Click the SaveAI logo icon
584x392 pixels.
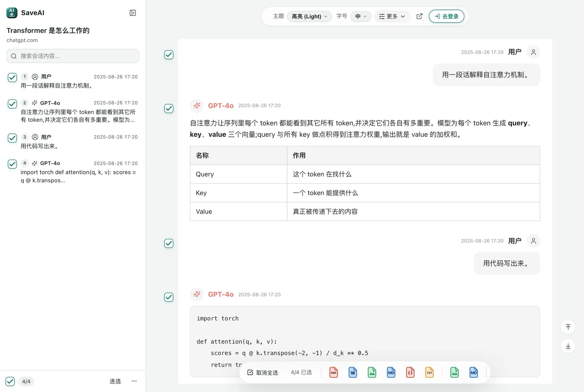pos(12,13)
